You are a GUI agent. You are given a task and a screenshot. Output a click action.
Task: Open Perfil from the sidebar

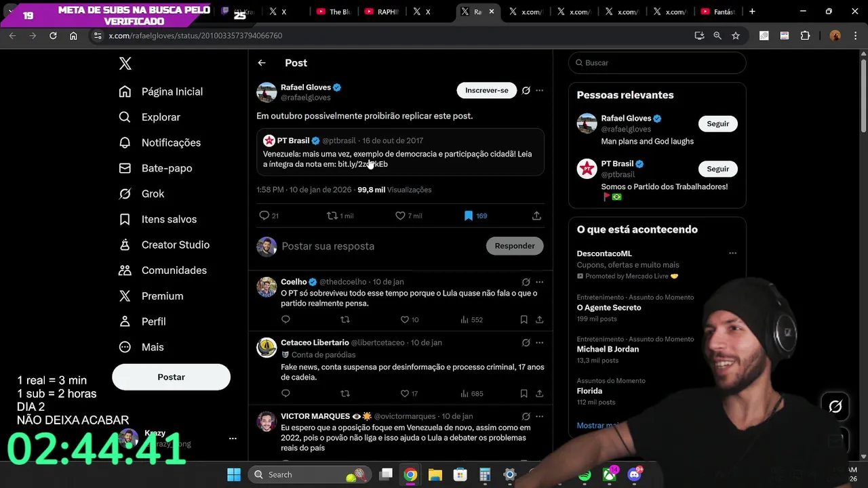[142, 321]
